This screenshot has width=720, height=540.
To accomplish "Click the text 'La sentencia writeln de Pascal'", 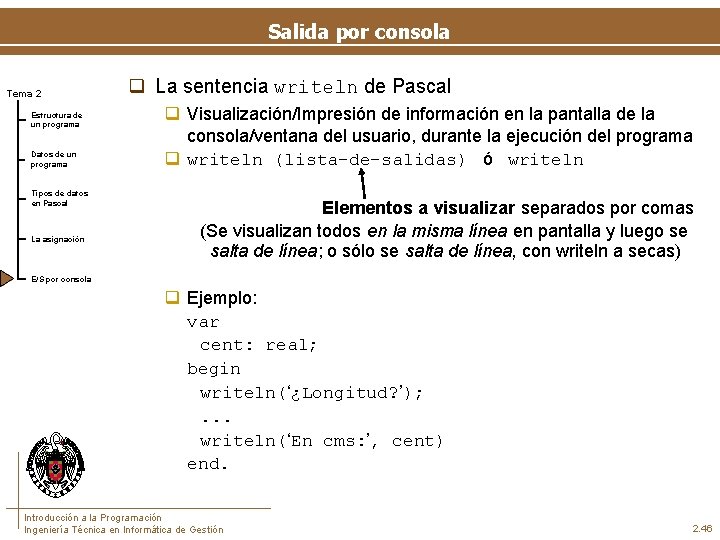I will [x=303, y=86].
